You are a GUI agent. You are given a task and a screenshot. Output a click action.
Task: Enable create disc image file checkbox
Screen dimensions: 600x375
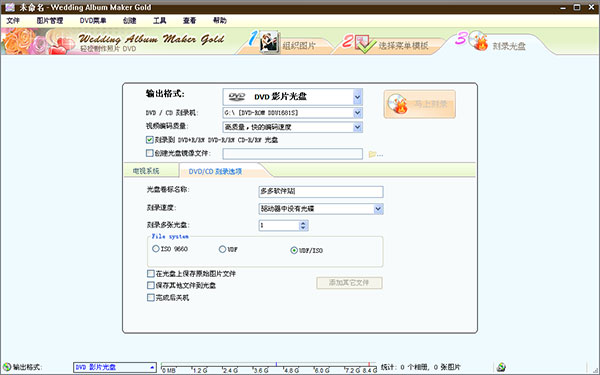click(x=150, y=153)
